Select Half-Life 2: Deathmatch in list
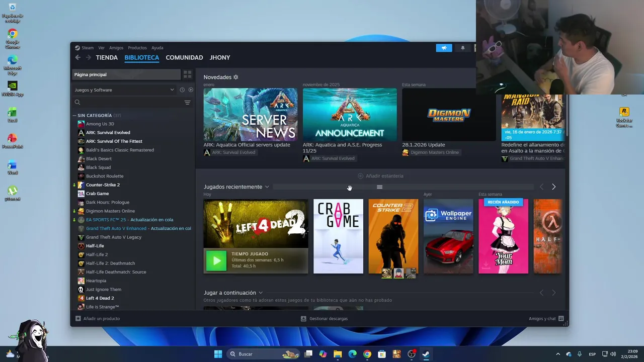Image resolution: width=644 pixels, height=362 pixels. 110,263
